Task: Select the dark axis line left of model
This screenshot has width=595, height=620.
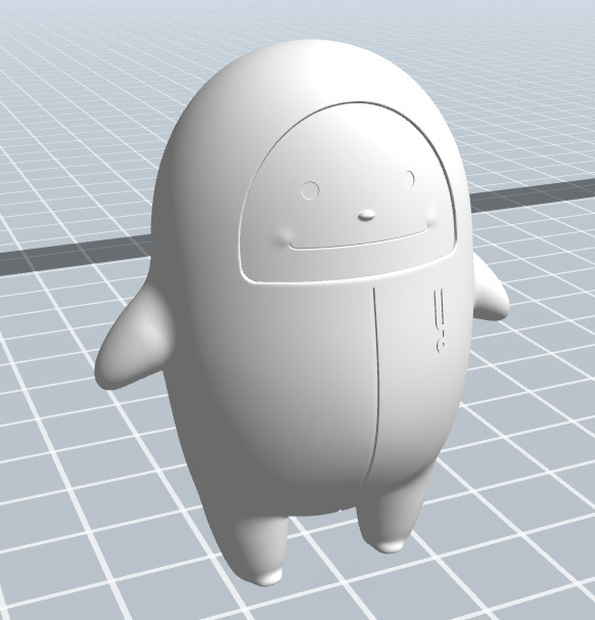Action: pyautogui.click(x=75, y=253)
